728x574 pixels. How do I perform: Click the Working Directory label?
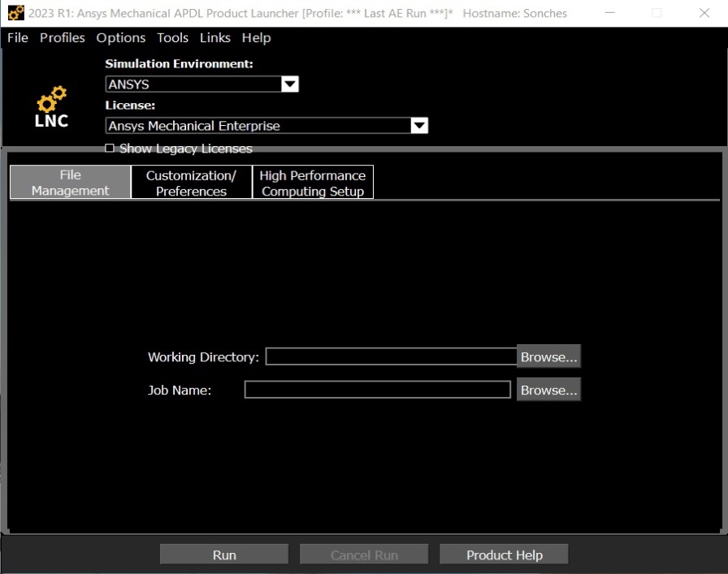pos(203,357)
